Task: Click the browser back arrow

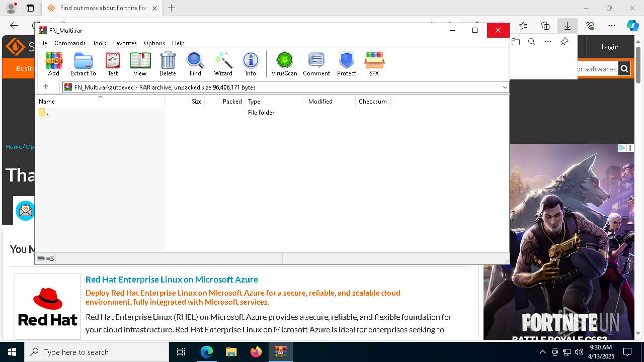Action: coord(14,26)
